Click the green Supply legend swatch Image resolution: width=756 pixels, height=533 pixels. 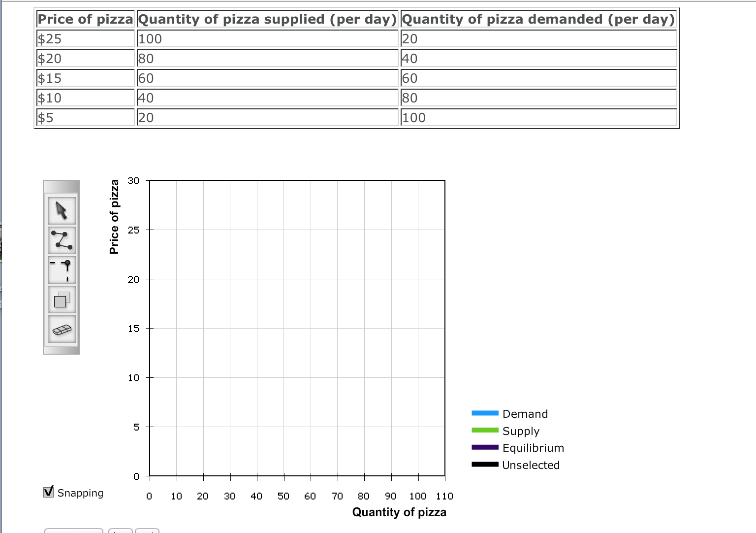pos(485,431)
